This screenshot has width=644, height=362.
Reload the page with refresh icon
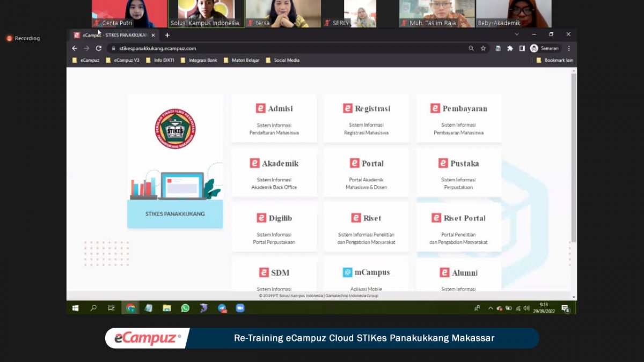click(99, 48)
